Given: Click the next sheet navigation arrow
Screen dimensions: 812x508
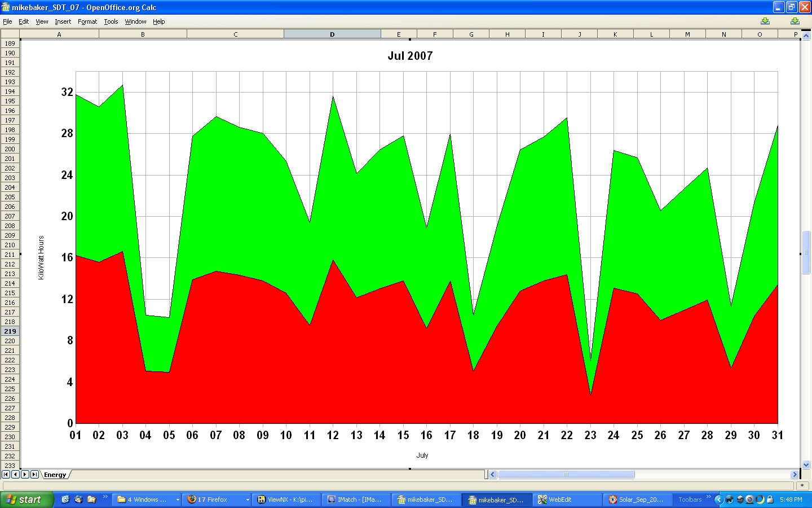Looking at the screenshot, I should click(25, 475).
